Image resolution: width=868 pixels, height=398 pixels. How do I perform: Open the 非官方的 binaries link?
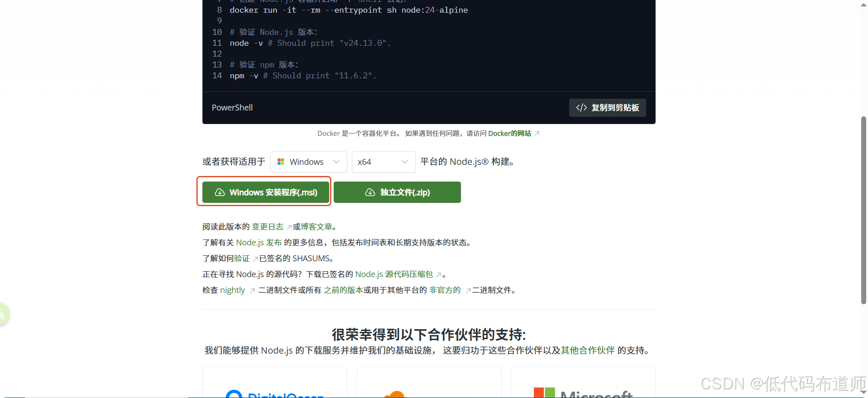[445, 290]
